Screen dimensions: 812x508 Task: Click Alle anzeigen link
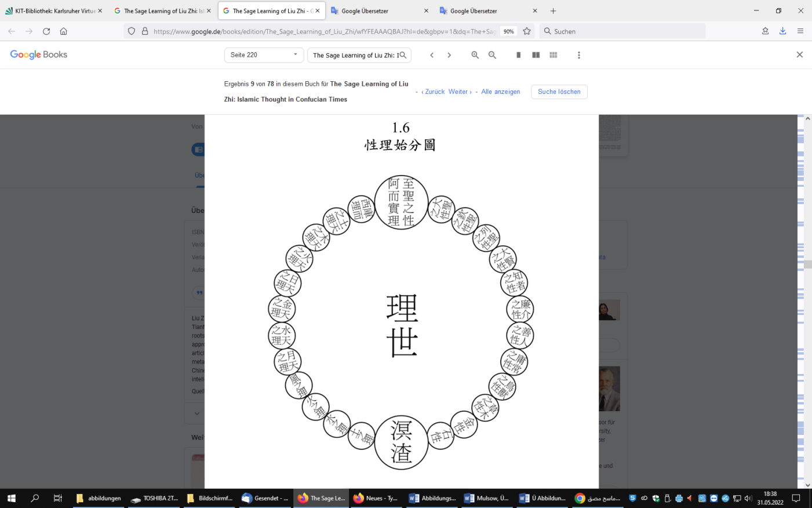coord(501,92)
